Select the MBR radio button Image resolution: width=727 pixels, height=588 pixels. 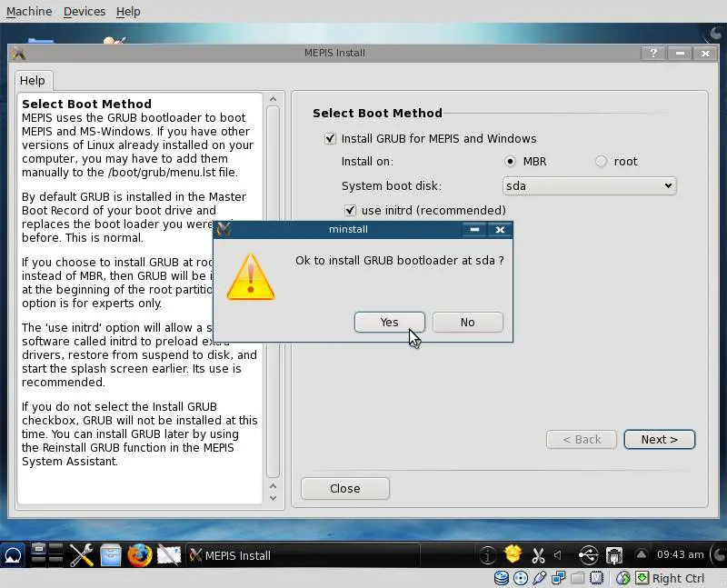click(510, 162)
